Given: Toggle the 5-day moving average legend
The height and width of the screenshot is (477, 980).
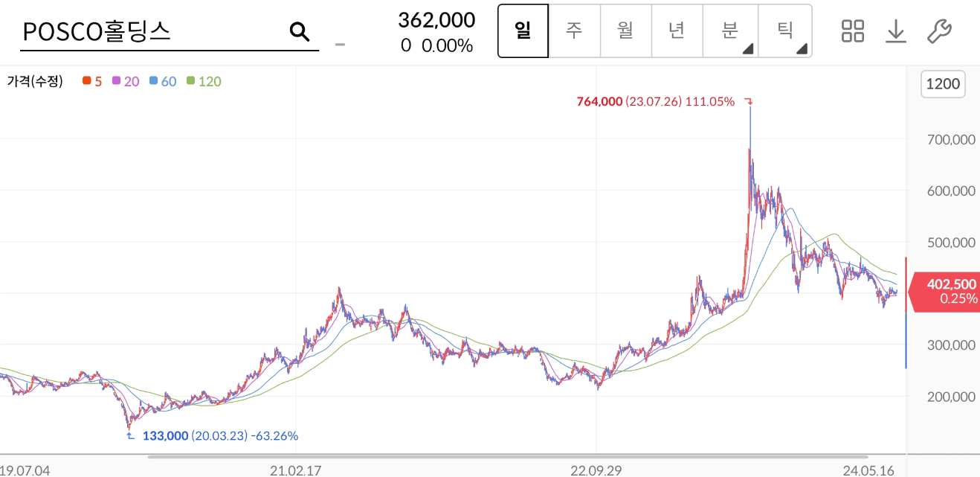Looking at the screenshot, I should click(x=93, y=81).
